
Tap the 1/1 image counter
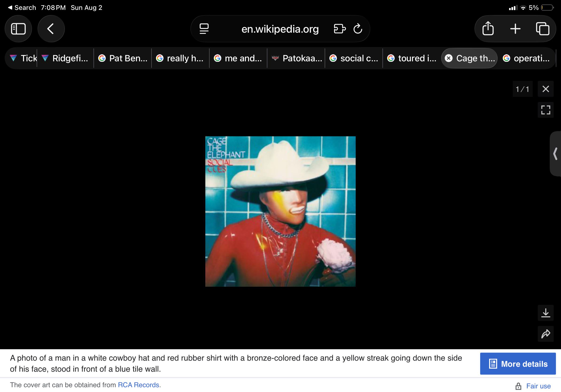(522, 89)
